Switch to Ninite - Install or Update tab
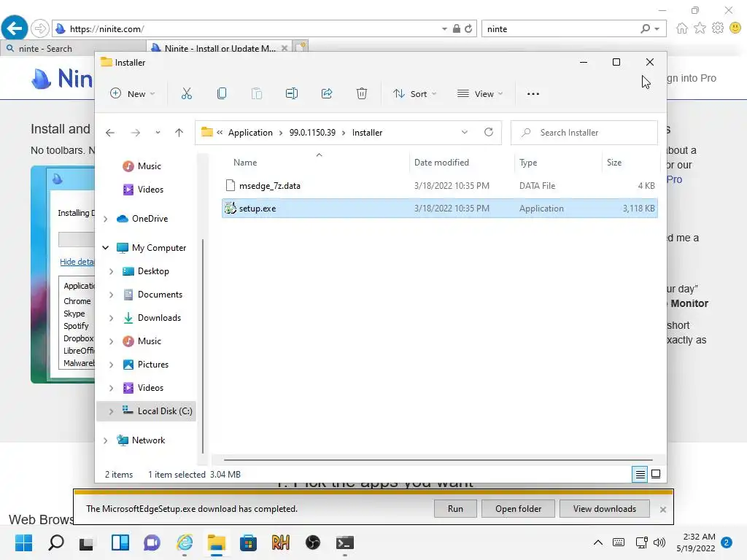 coord(220,49)
